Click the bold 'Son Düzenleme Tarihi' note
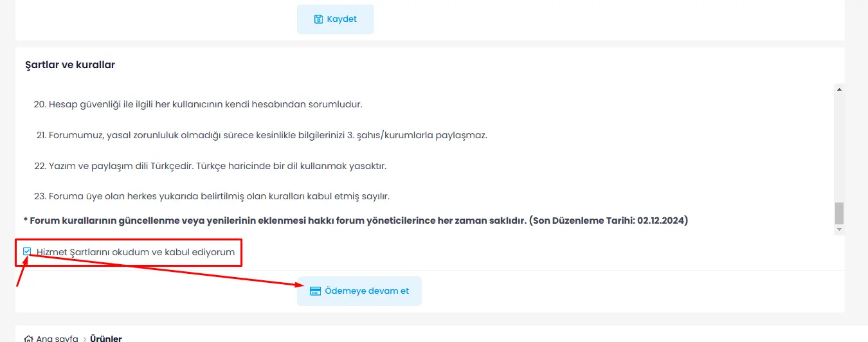 click(x=356, y=221)
